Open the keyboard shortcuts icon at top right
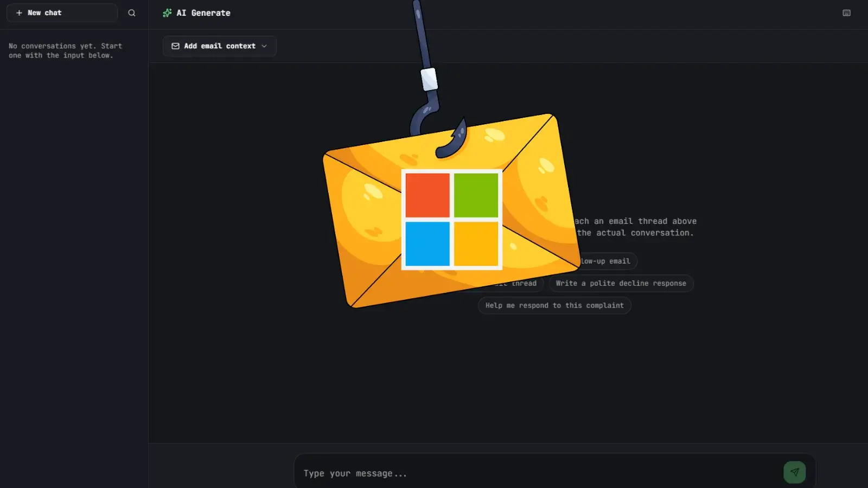868x488 pixels. click(x=846, y=12)
